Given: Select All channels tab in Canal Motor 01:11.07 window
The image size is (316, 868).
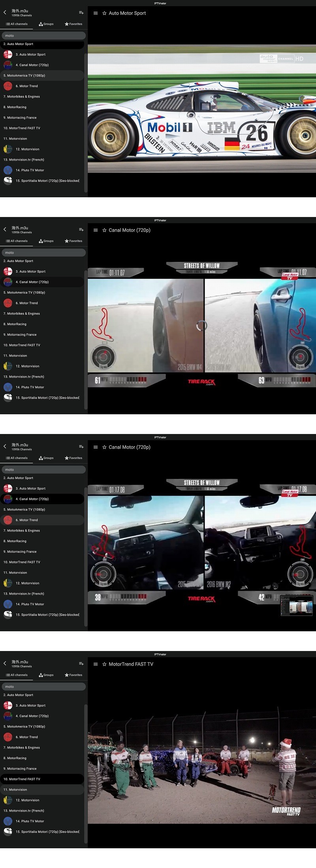Looking at the screenshot, I should 17,241.
